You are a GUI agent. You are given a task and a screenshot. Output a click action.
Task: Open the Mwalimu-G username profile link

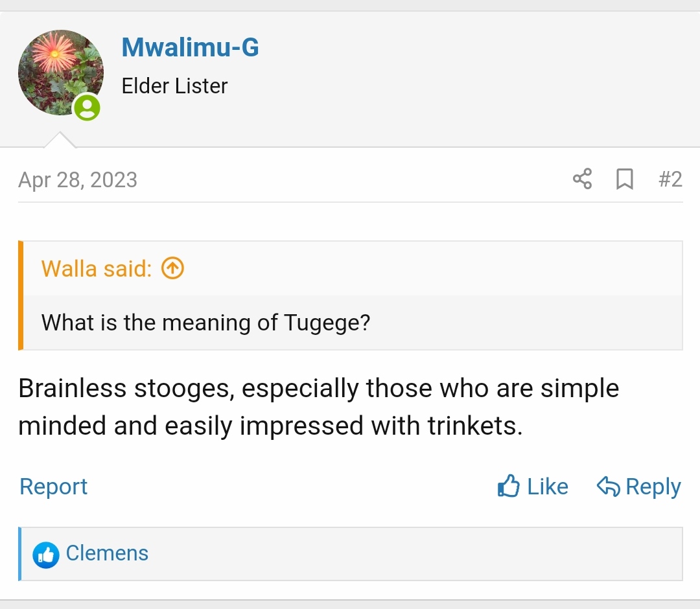[190, 47]
